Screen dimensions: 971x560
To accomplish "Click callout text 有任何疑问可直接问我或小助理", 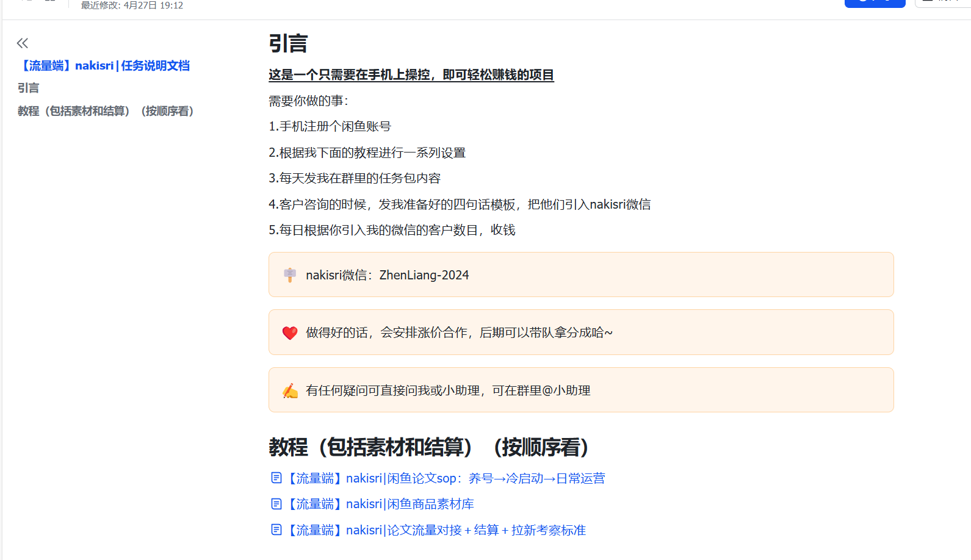I will click(x=448, y=390).
